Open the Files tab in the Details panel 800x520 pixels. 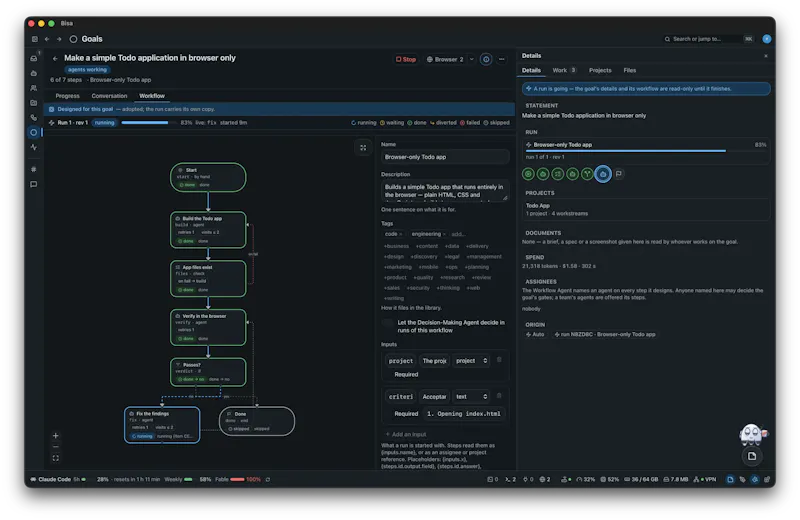click(630, 70)
